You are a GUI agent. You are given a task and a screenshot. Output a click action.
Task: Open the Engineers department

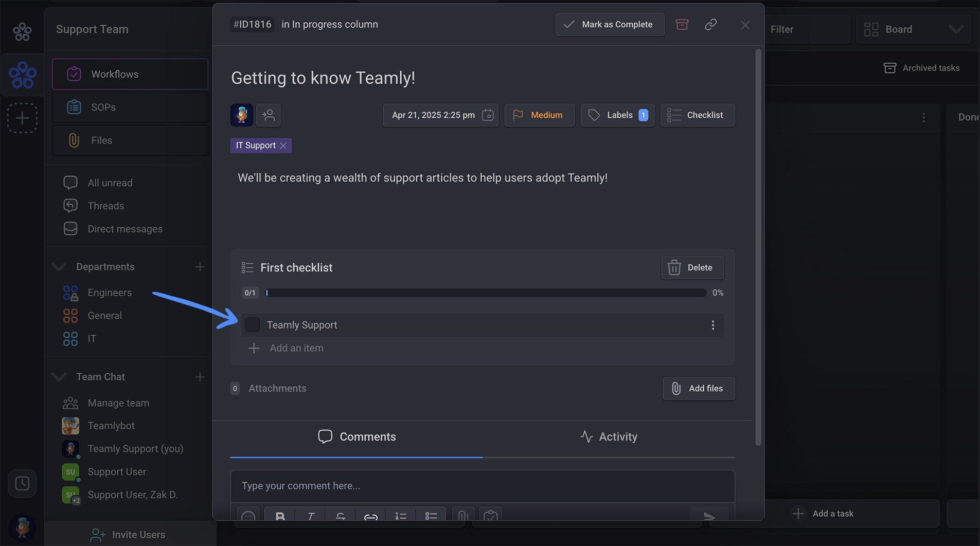pos(97,293)
